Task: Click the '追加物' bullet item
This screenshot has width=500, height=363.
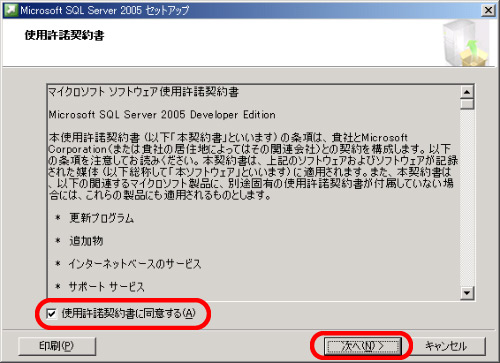Action: [86, 241]
